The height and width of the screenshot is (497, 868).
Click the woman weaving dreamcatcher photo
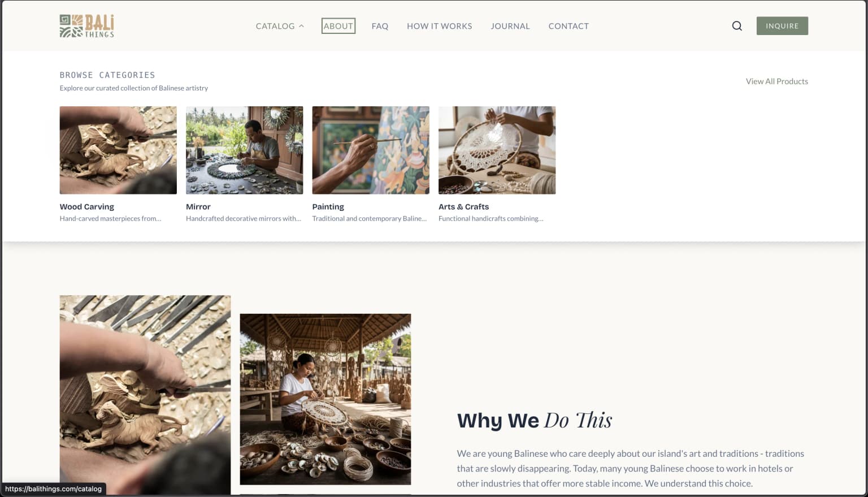[x=325, y=399]
